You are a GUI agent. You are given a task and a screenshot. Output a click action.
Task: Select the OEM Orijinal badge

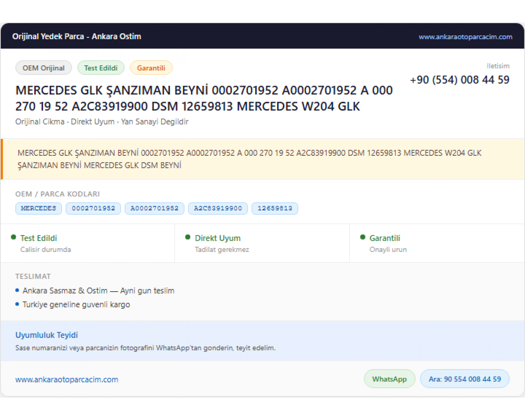click(44, 68)
